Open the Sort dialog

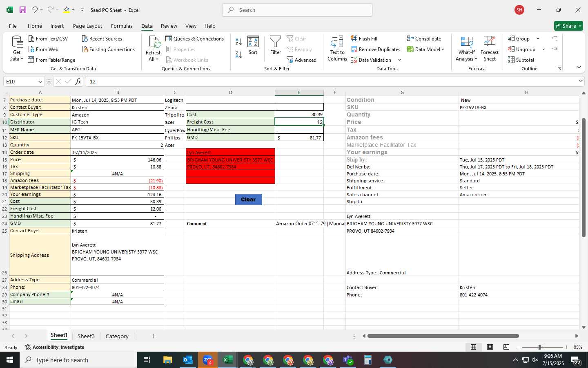point(253,45)
